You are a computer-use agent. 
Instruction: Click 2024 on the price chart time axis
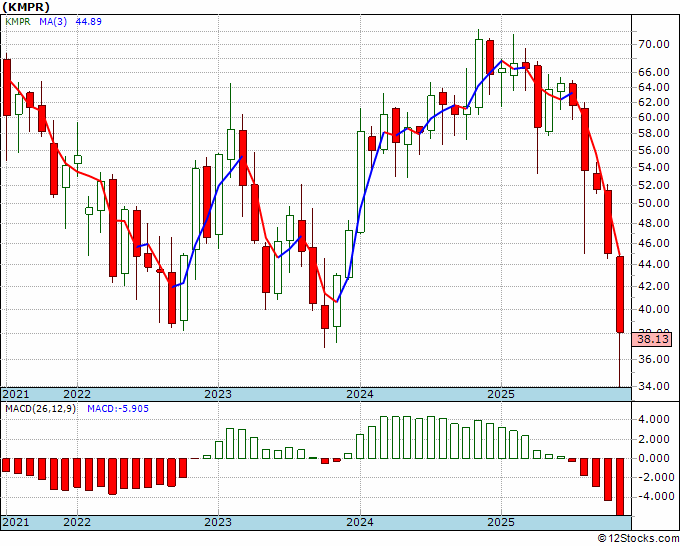pyautogui.click(x=360, y=394)
